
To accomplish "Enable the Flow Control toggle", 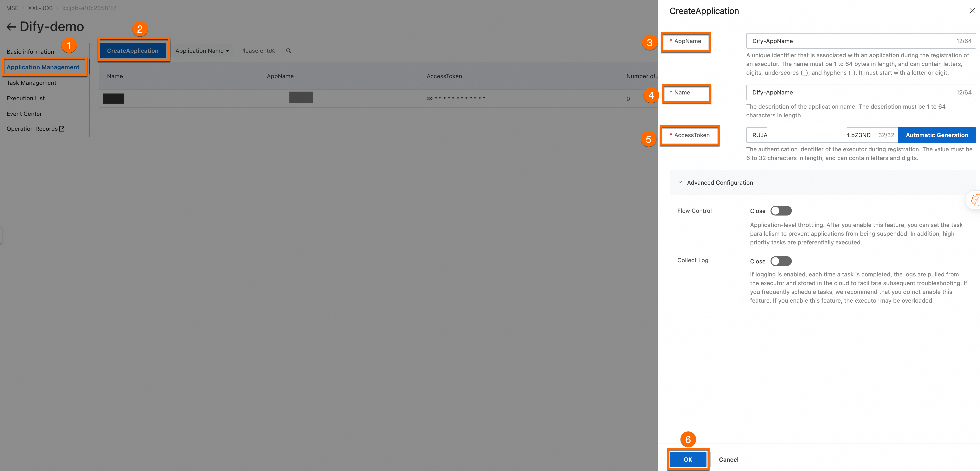I will click(781, 211).
